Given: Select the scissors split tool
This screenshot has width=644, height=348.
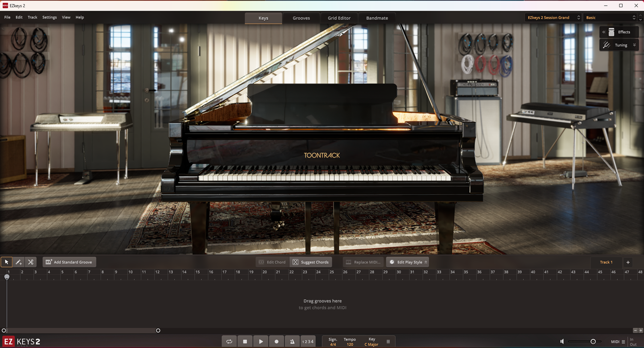Looking at the screenshot, I should [x=31, y=262].
